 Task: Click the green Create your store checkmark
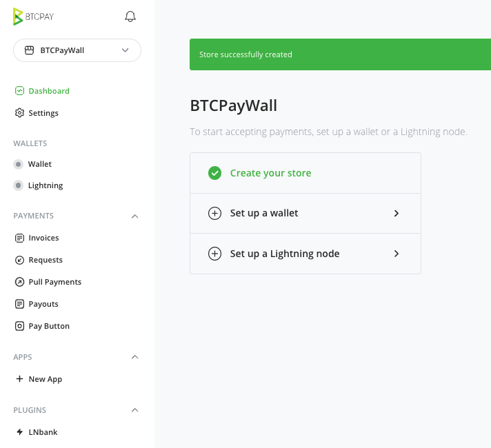(215, 173)
